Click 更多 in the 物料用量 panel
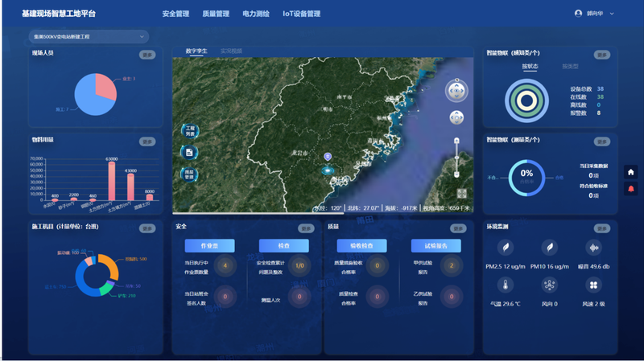Screen dimensions: 644x361 (x=147, y=142)
